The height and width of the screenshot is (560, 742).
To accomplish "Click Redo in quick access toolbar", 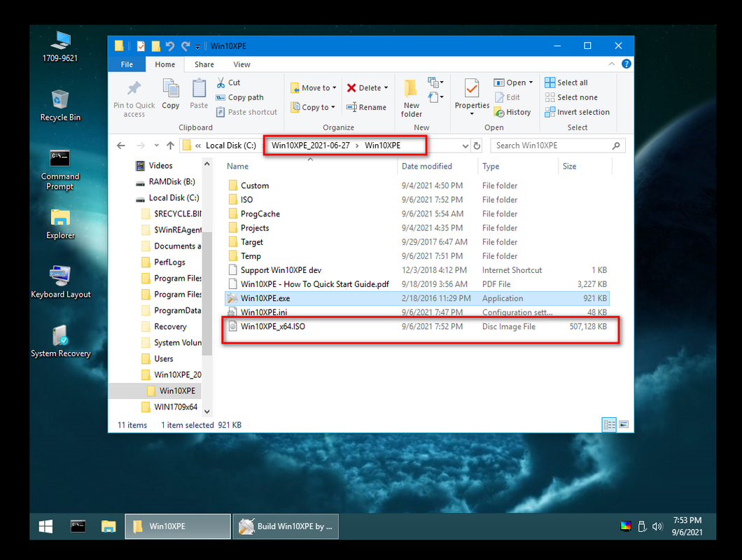I will [185, 46].
